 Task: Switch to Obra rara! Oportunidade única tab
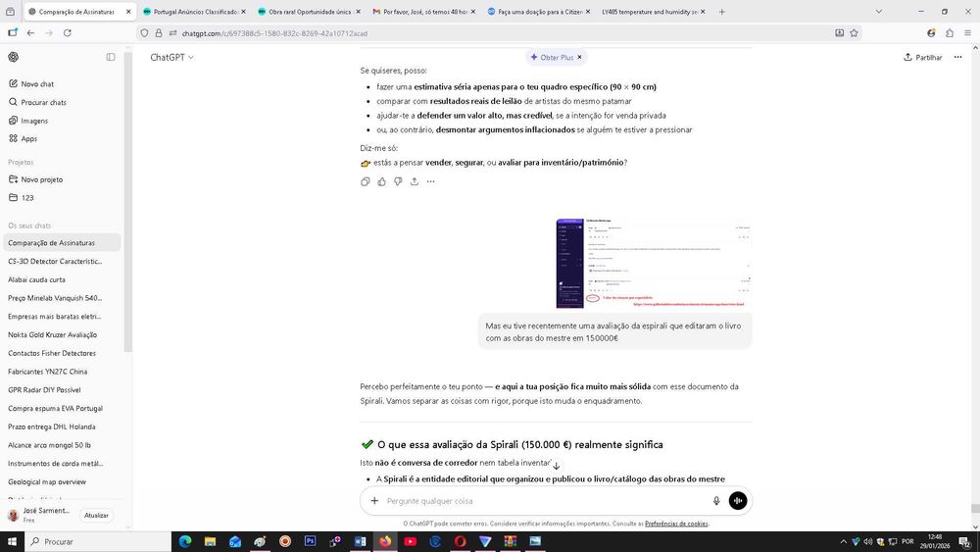click(x=309, y=12)
